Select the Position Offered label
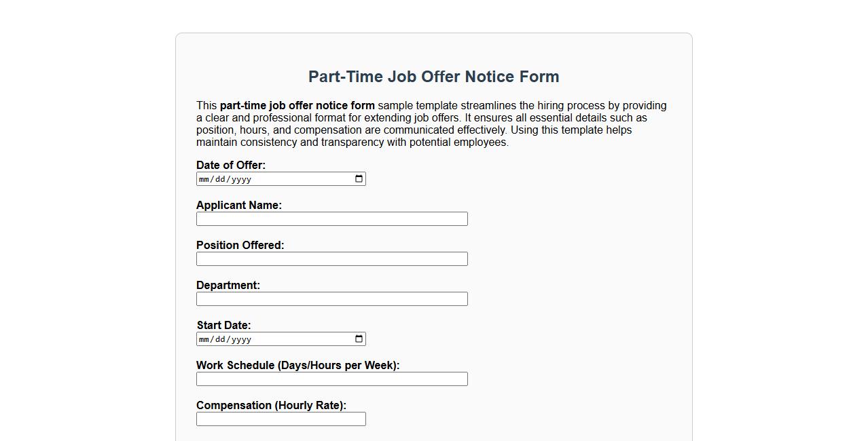Viewport: 868px width, 441px height. 240,245
